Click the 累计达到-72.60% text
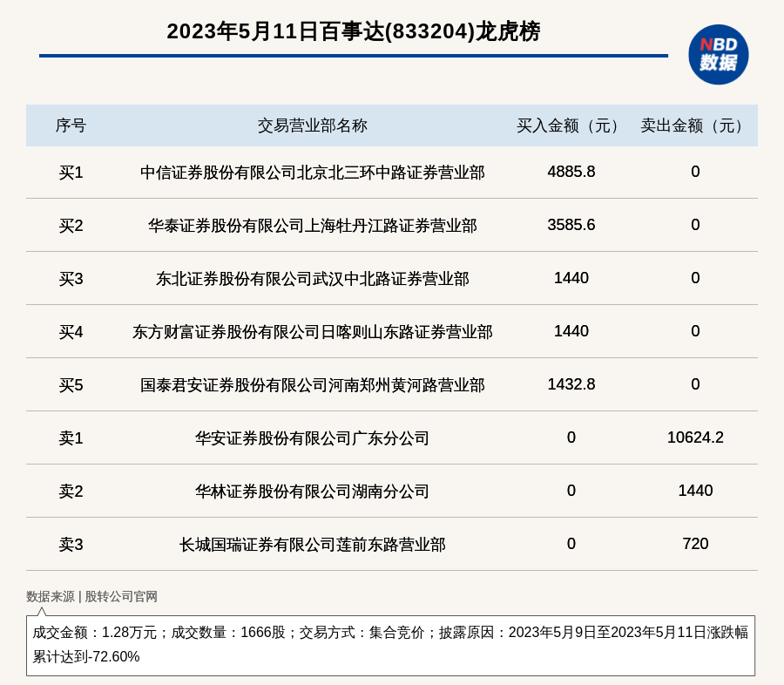Image resolution: width=784 pixels, height=685 pixels. click(86, 656)
